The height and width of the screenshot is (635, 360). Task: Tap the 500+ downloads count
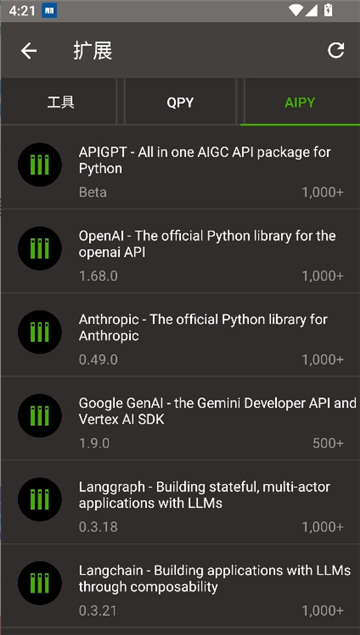point(328,443)
